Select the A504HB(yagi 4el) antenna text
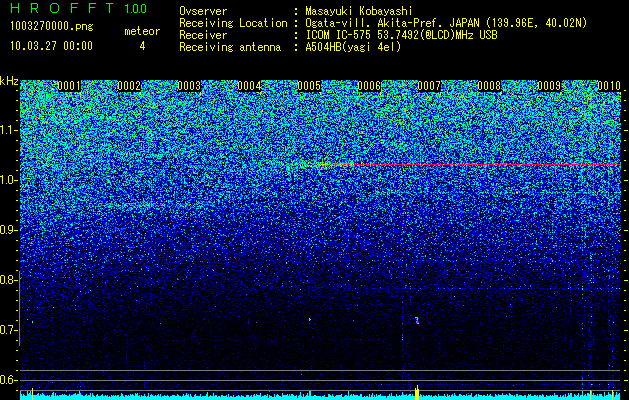Viewport: 629px width, 400px height. click(353, 47)
